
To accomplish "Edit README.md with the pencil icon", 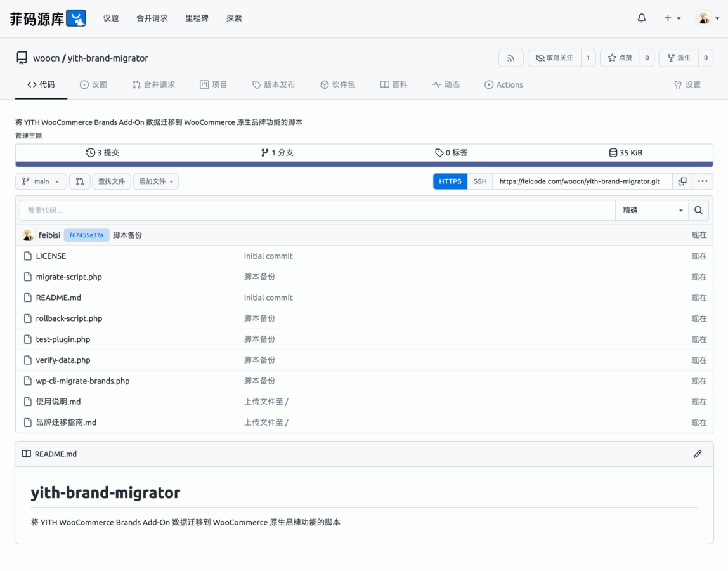I will coord(698,454).
